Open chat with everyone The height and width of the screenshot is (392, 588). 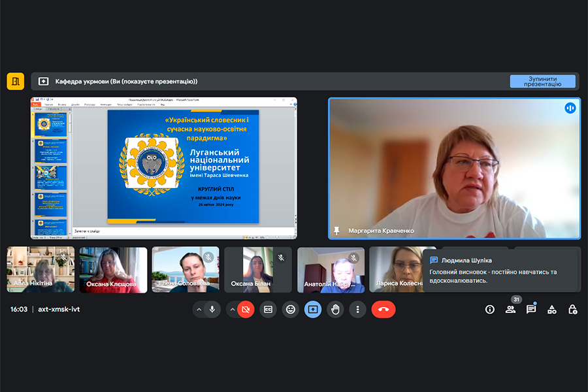point(531,310)
